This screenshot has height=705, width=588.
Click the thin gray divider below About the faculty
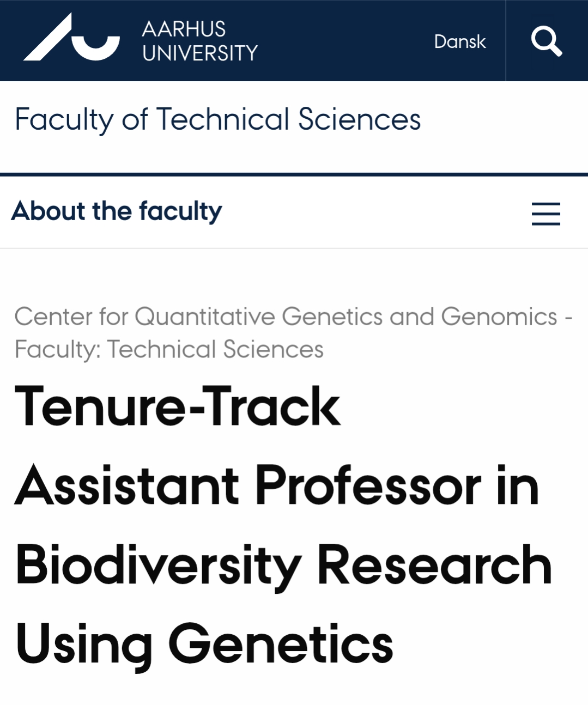(294, 248)
